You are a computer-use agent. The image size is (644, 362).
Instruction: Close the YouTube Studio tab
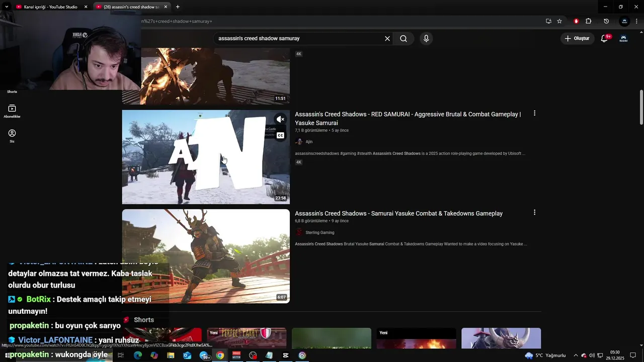pyautogui.click(x=86, y=7)
